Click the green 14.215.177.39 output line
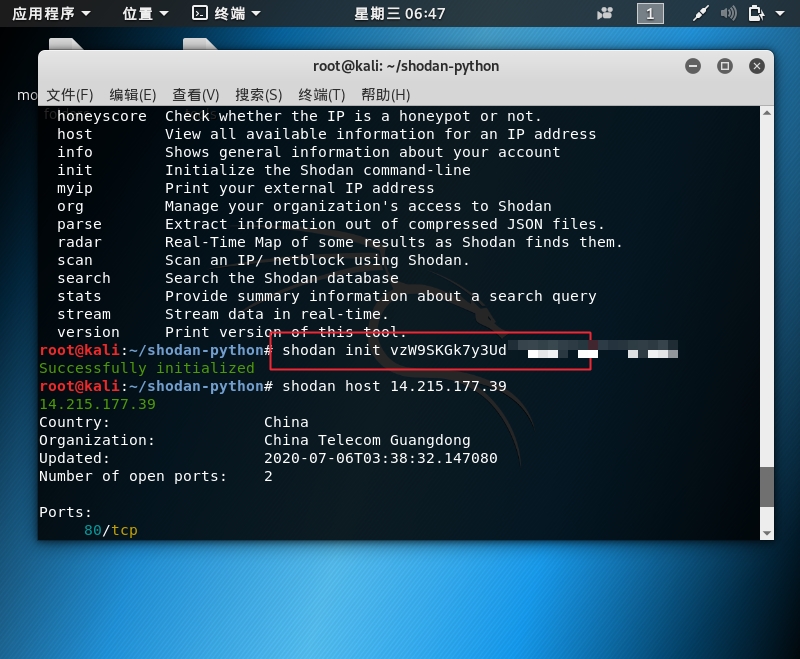Screen dimensions: 800x659 tap(97, 404)
